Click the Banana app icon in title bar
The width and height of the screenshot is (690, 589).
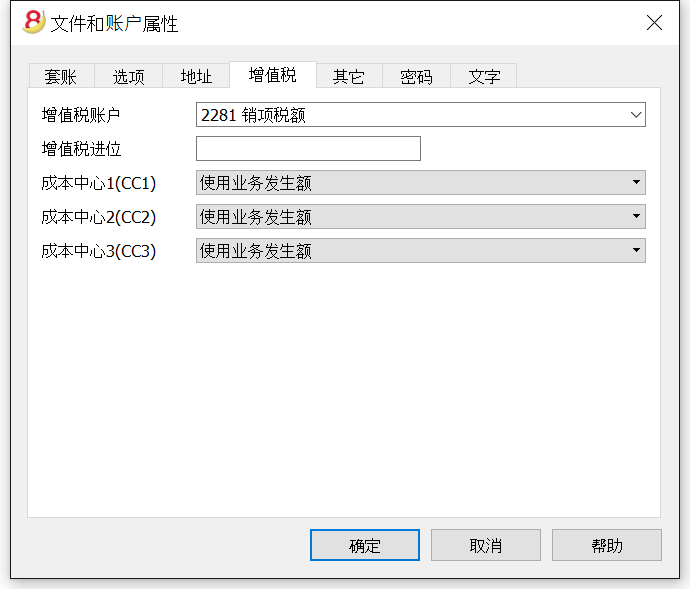point(34,22)
